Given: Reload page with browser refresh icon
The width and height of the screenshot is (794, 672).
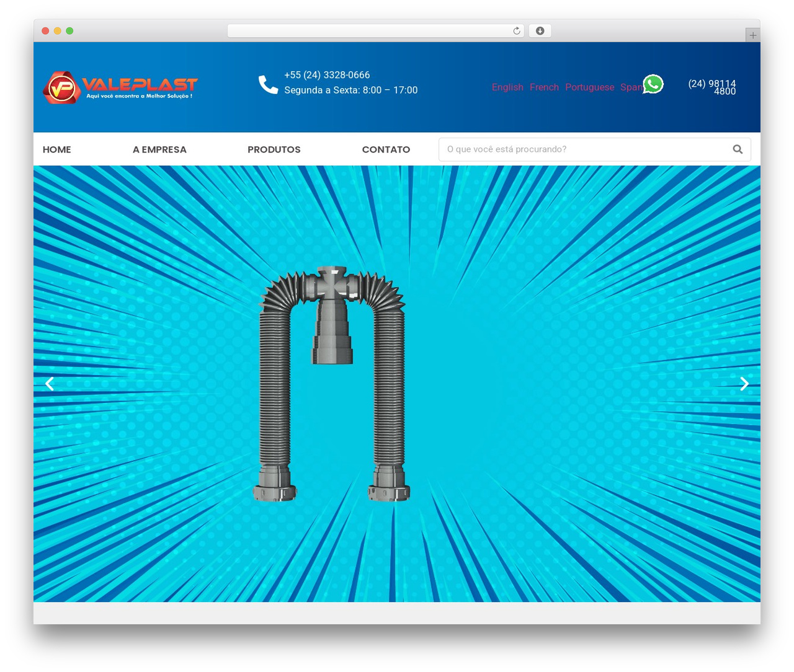Looking at the screenshot, I should pos(516,31).
